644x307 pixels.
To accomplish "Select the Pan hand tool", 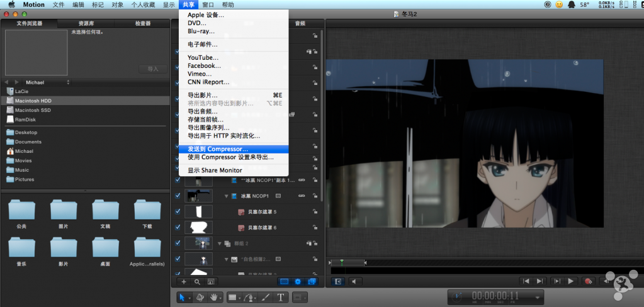I will click(215, 297).
